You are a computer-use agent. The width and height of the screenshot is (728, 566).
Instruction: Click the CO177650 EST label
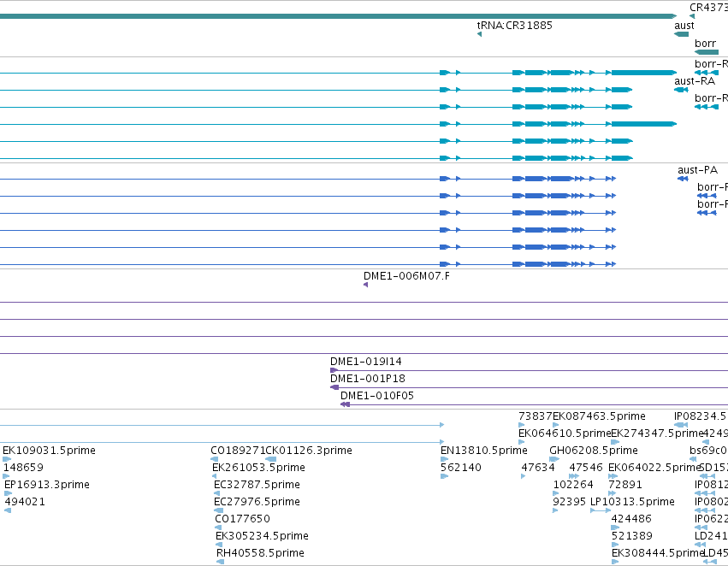pos(242,519)
